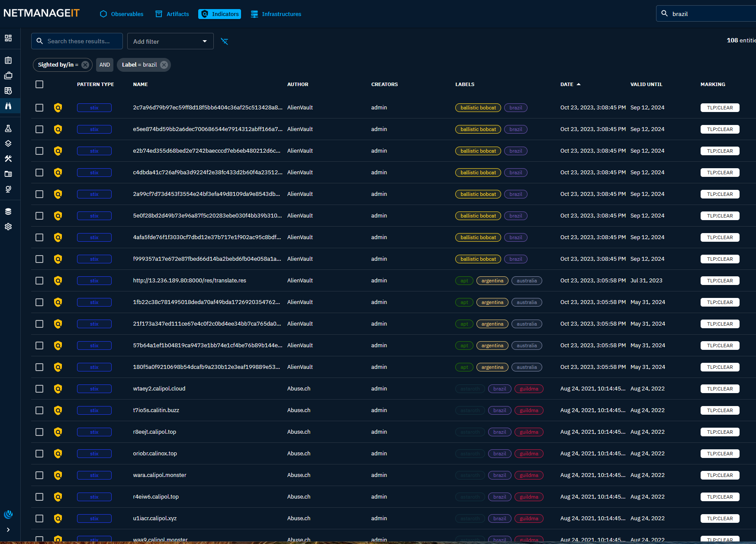Check the http://13.236.189.80 indicator row
This screenshot has height=544, width=756.
coord(39,281)
